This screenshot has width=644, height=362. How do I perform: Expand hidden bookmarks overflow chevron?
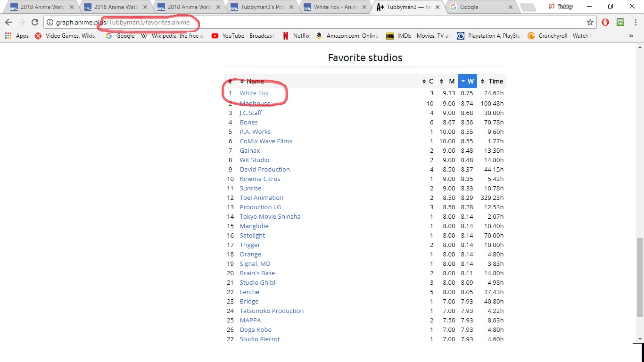click(631, 36)
